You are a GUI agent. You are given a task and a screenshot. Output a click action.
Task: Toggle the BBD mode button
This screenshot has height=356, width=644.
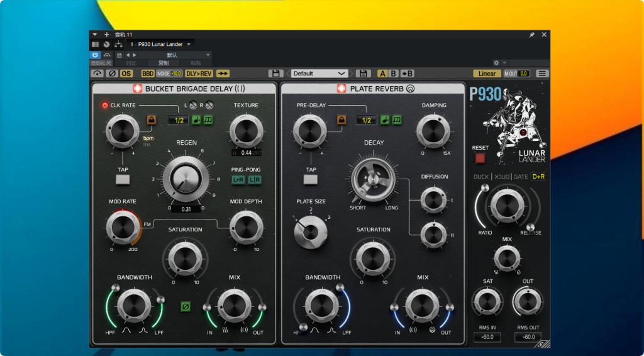(148, 74)
